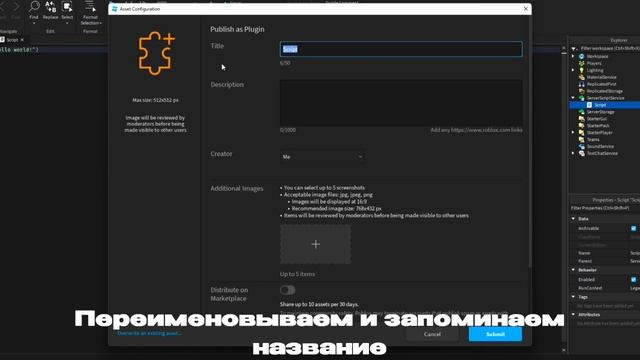
Task: Collapse the Behavior section in Properties
Action: click(573, 270)
